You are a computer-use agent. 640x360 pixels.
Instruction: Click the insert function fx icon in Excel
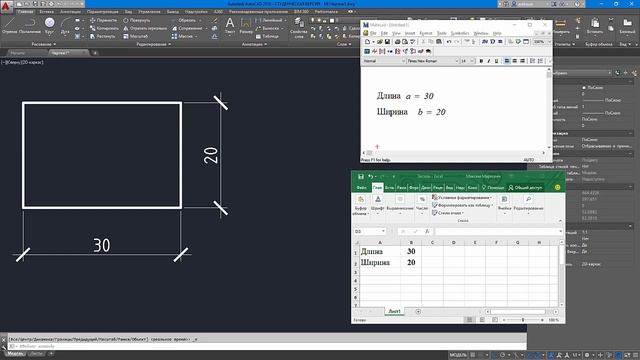[x=427, y=231]
